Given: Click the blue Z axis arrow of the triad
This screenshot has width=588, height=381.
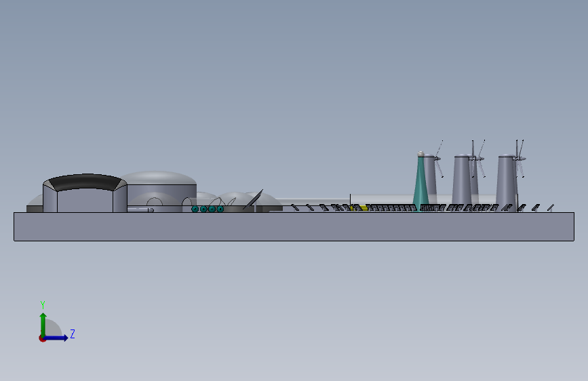Looking at the screenshot, I should coord(56,338).
